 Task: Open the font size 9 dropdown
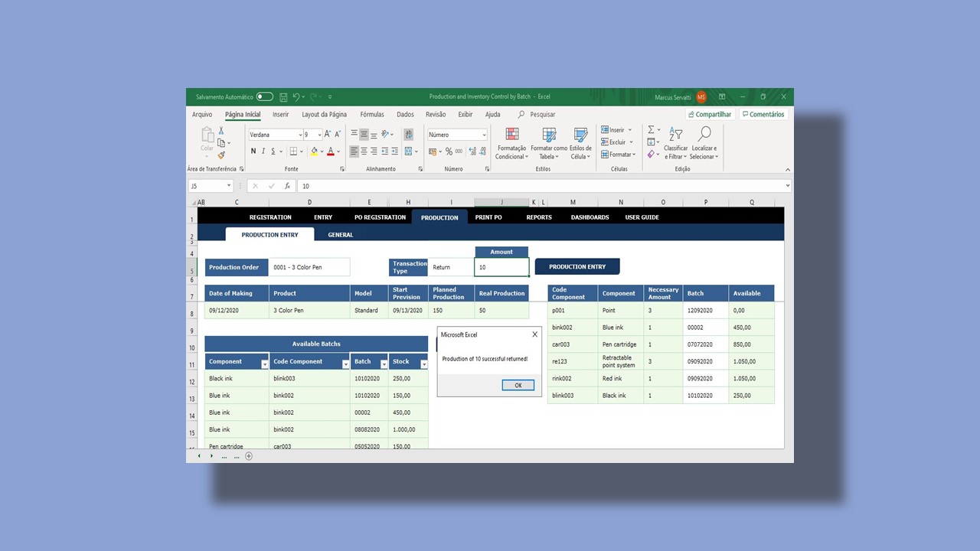point(318,135)
